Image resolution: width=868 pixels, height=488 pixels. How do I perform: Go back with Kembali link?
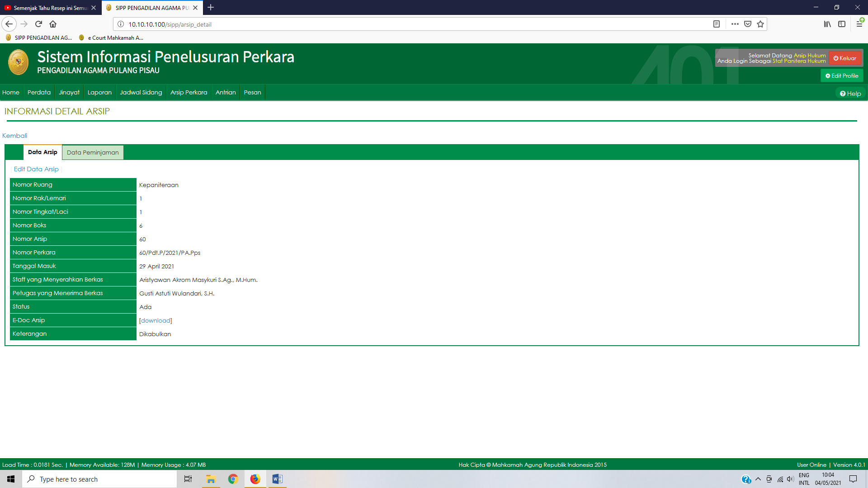pyautogui.click(x=14, y=136)
